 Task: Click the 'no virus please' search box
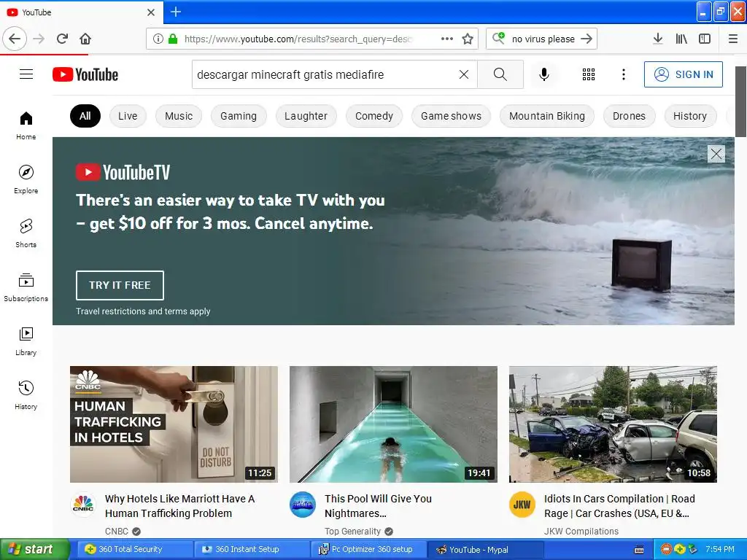(x=543, y=39)
